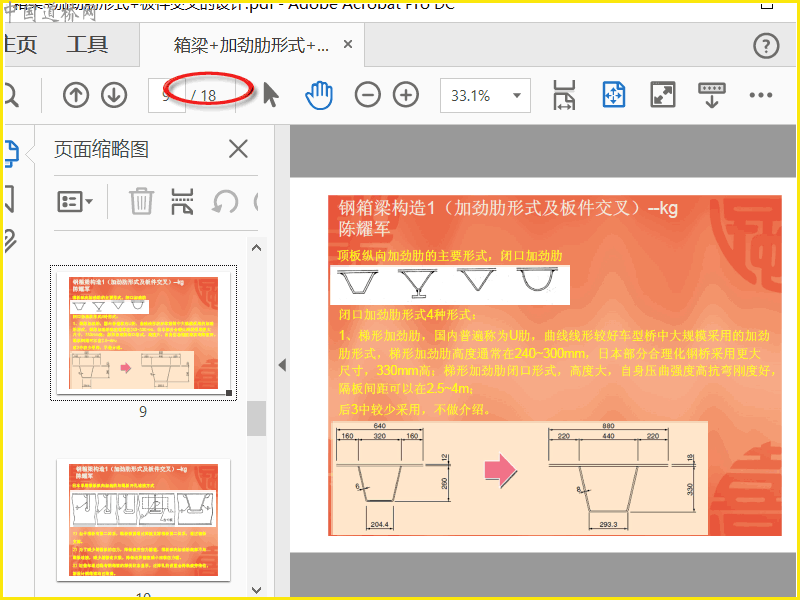Select the 箱梁+加劲肋形式 document tab
This screenshot has width=800, height=600.
[x=251, y=45]
